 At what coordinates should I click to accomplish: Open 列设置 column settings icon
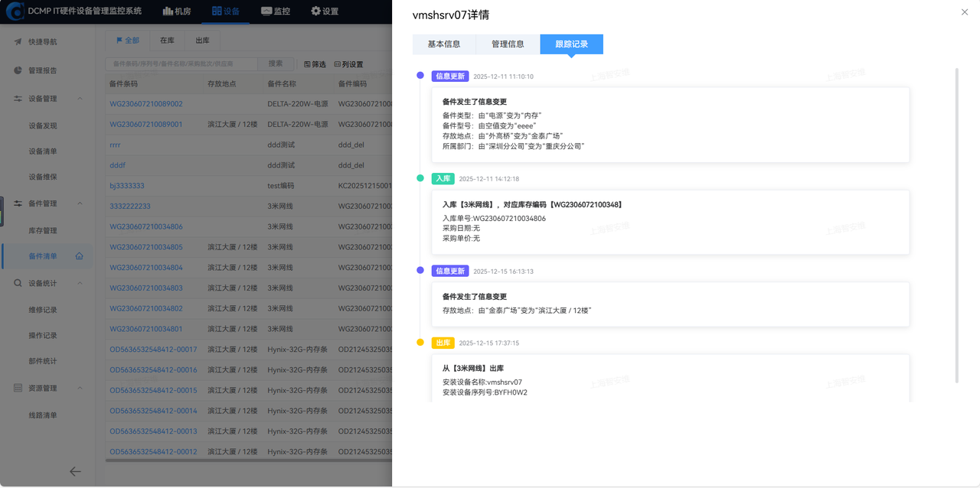[337, 64]
